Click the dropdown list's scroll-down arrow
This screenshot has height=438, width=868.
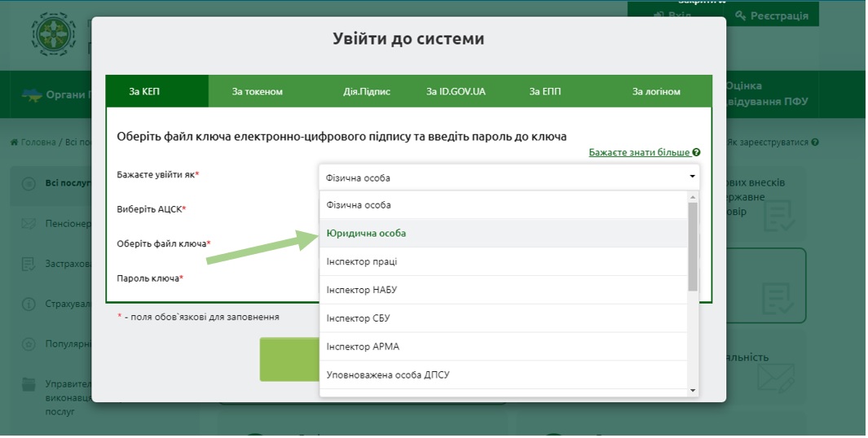pos(693,391)
